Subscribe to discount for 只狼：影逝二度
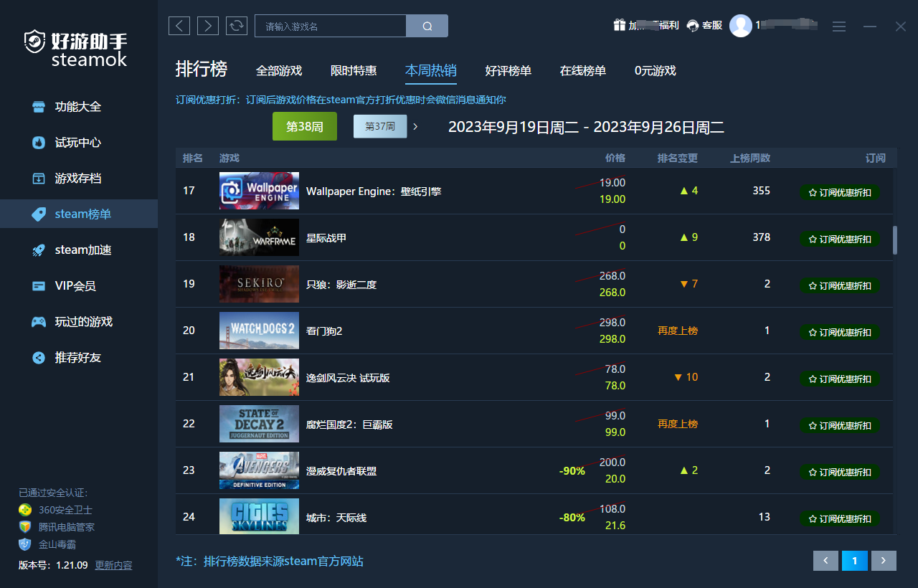 click(x=840, y=285)
